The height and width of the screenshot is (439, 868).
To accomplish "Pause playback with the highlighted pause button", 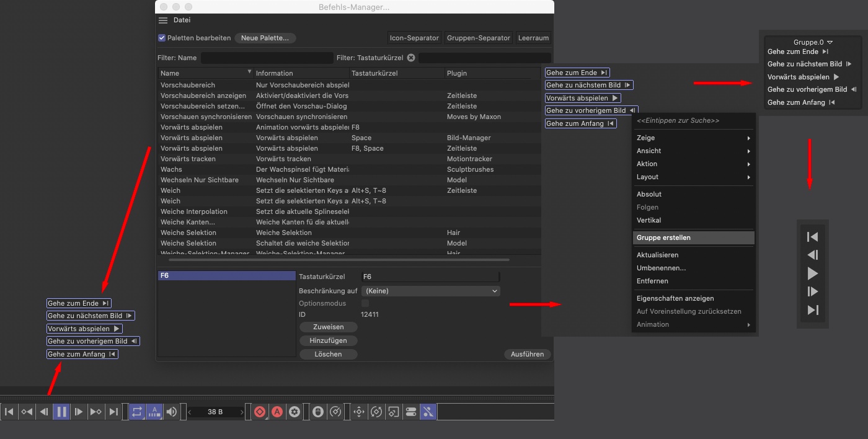I will click(61, 412).
